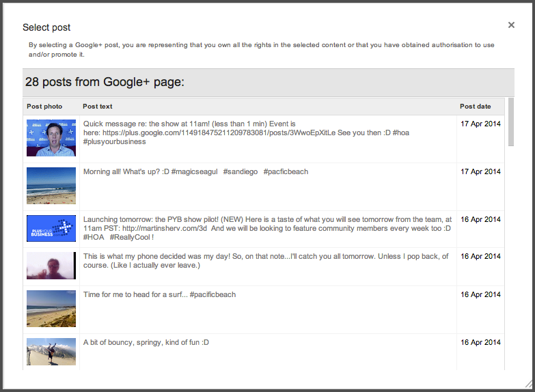The height and width of the screenshot is (392, 535).
Task: Click the Post text column header
Action: (98, 107)
